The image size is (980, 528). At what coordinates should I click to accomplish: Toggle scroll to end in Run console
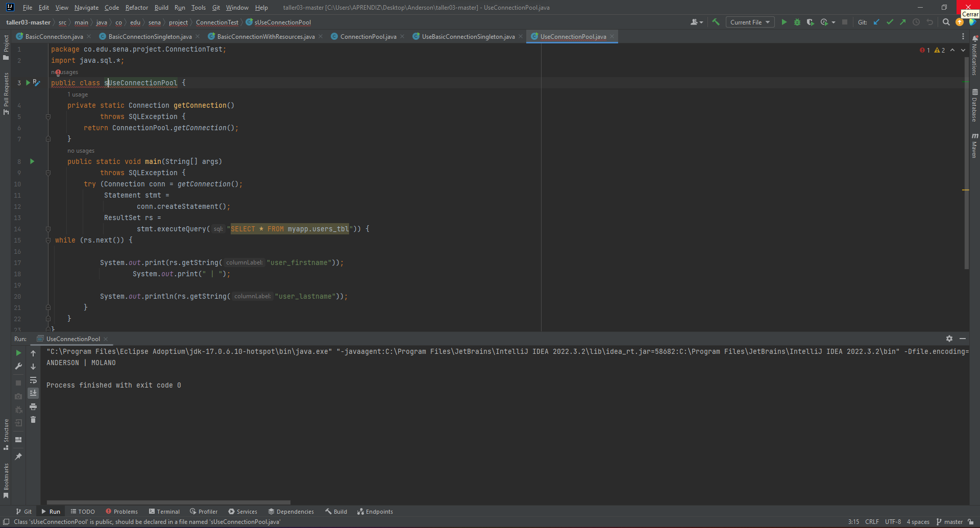click(x=33, y=393)
